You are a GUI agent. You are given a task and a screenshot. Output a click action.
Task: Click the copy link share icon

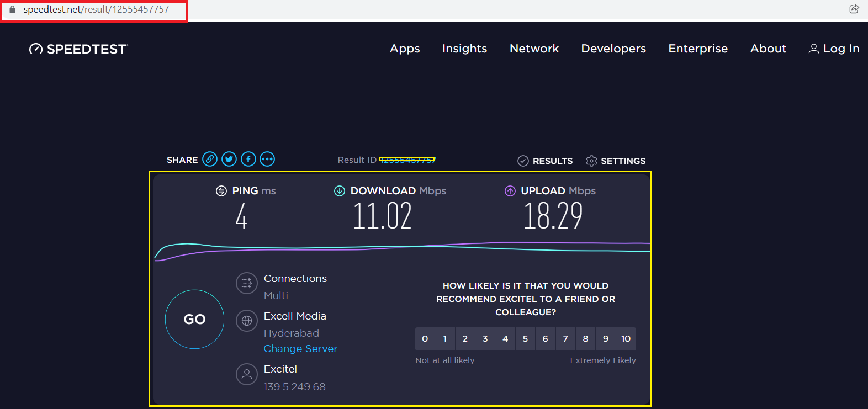coord(209,160)
